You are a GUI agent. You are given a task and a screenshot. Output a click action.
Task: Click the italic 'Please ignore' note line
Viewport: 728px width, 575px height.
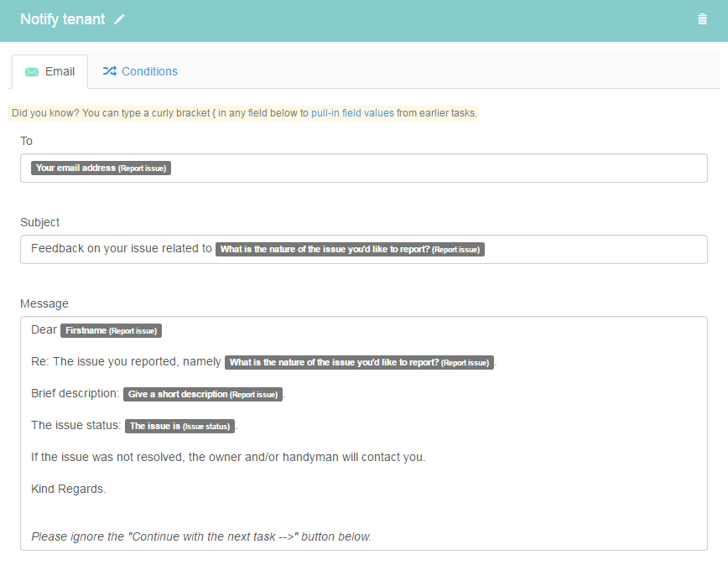pos(201,536)
